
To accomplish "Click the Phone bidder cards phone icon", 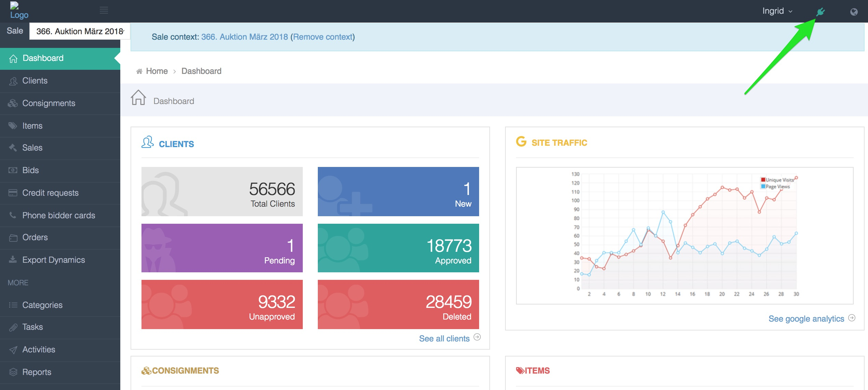I will [13, 215].
